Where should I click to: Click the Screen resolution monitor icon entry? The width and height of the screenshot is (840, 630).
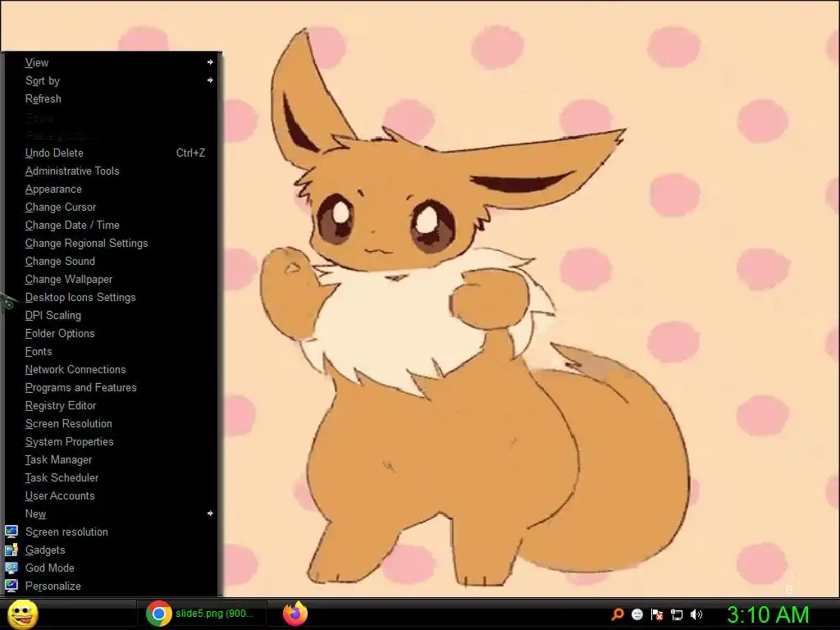11,532
